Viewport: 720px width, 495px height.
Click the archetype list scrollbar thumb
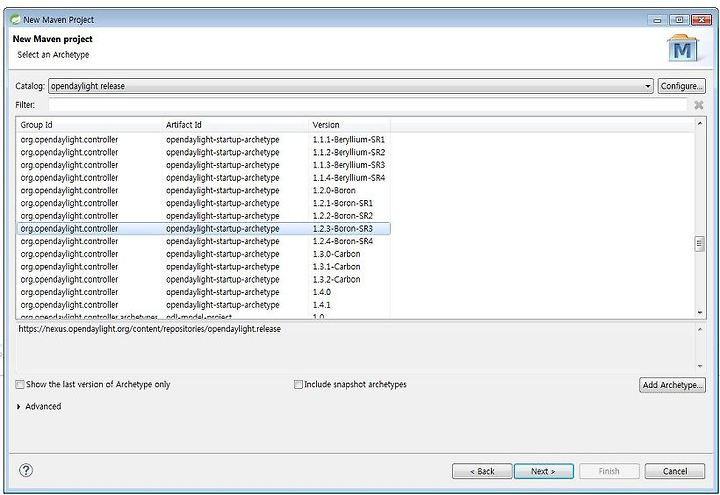coord(699,244)
